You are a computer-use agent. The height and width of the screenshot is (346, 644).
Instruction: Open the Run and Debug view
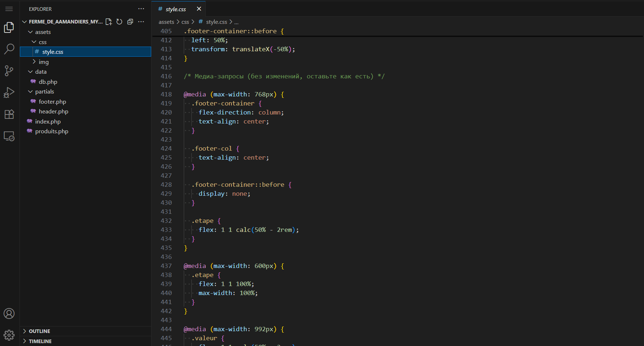[x=9, y=92]
